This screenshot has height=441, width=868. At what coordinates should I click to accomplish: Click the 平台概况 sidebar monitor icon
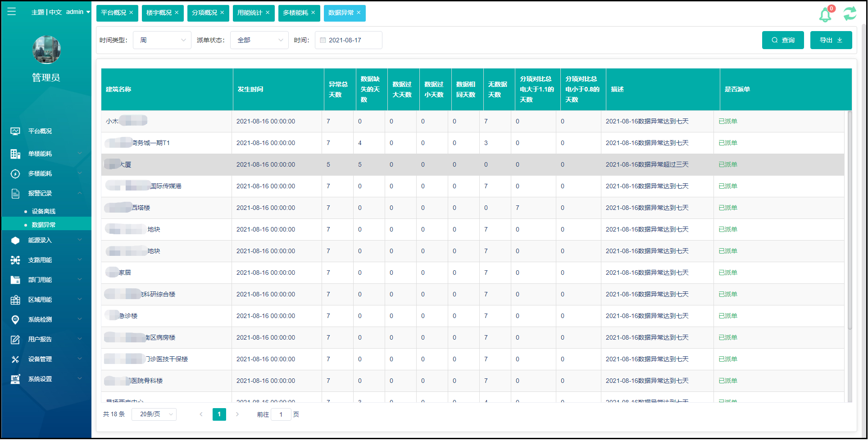point(15,131)
